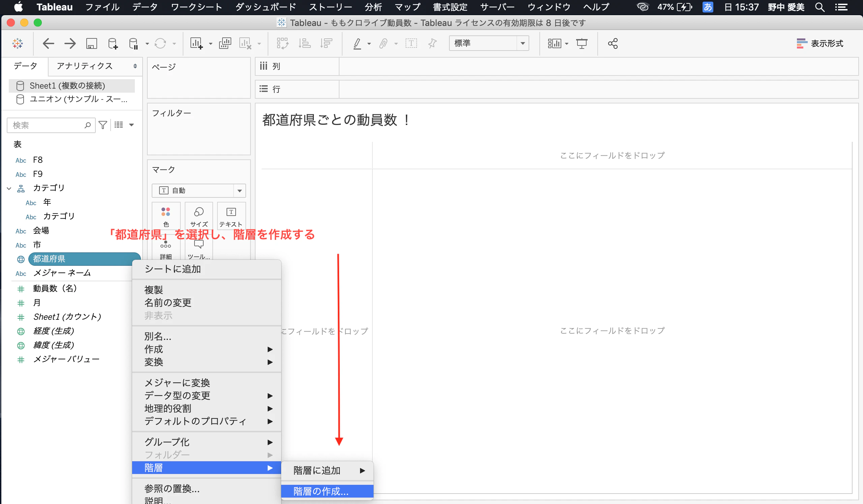This screenshot has height=504, width=863.
Task: Duplicate the current sheet icon
Action: (225, 43)
